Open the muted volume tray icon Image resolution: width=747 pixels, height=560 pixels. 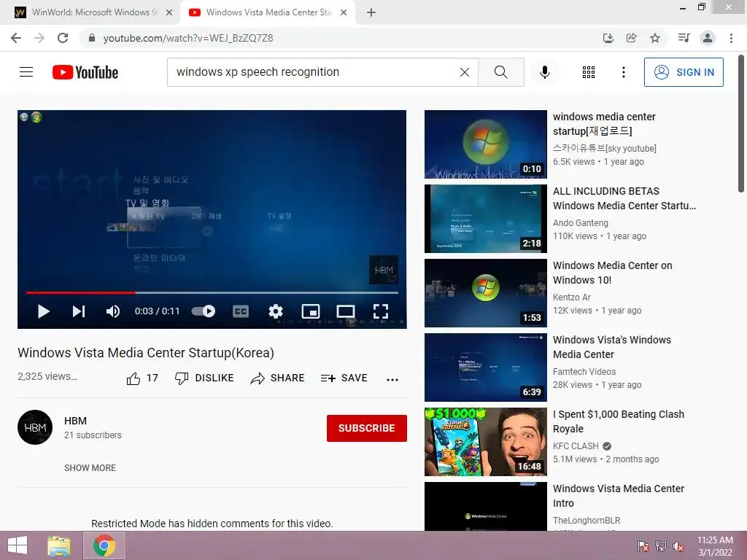(x=678, y=545)
